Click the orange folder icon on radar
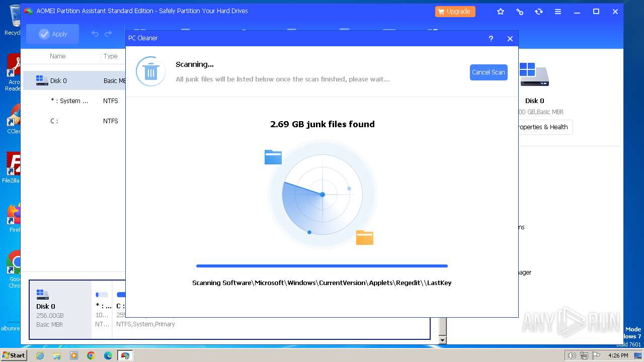This screenshot has width=644, height=362. click(365, 237)
